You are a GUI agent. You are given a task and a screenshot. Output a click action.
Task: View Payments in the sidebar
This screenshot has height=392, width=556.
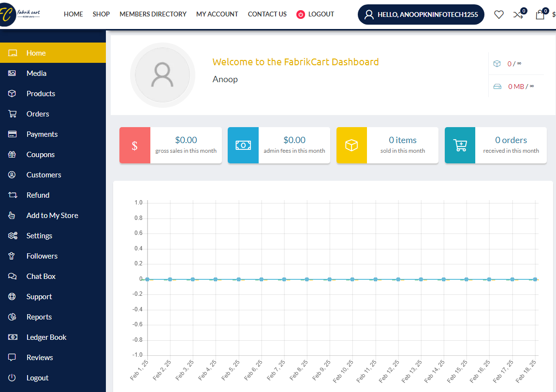point(42,134)
